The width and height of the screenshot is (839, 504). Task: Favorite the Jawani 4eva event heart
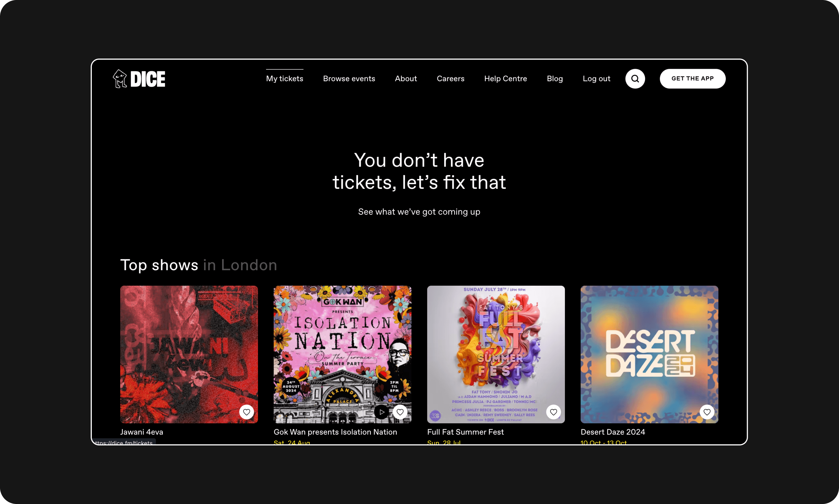(246, 412)
